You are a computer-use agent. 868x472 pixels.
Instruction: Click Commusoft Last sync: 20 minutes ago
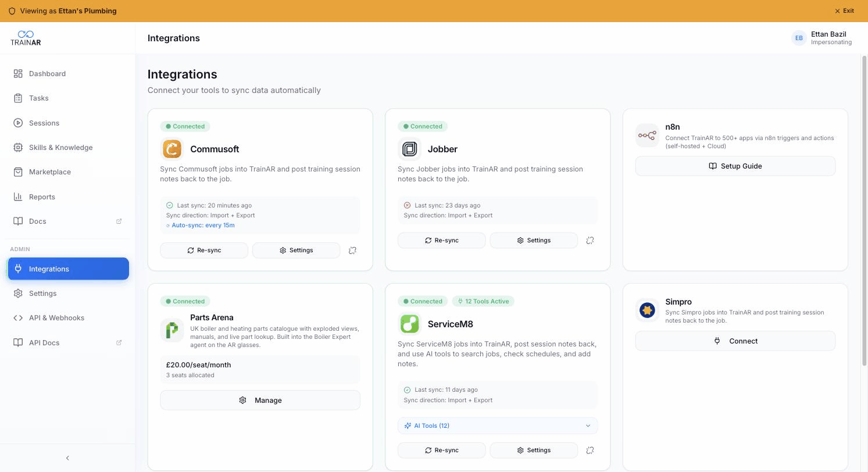click(x=215, y=205)
